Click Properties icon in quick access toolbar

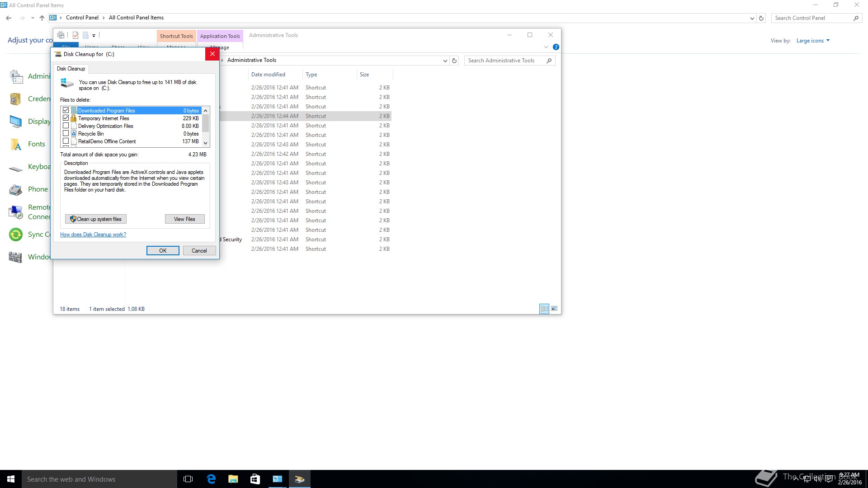75,35
